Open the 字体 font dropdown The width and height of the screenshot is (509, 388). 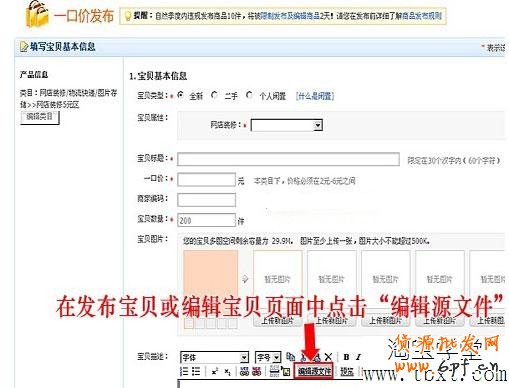(x=214, y=357)
